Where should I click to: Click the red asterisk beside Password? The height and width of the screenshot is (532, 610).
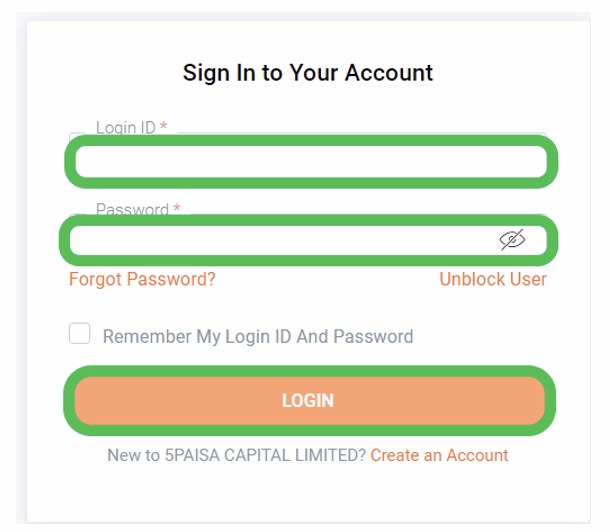click(177, 210)
